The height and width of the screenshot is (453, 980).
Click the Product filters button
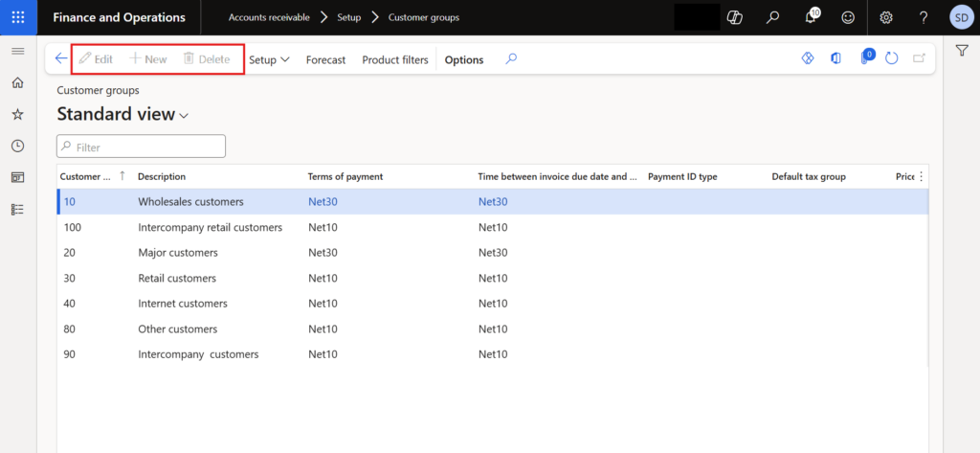click(394, 59)
